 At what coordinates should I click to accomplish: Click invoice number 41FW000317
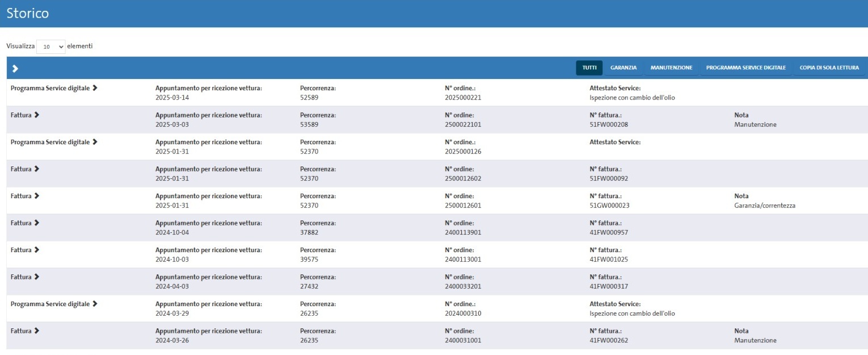point(609,286)
